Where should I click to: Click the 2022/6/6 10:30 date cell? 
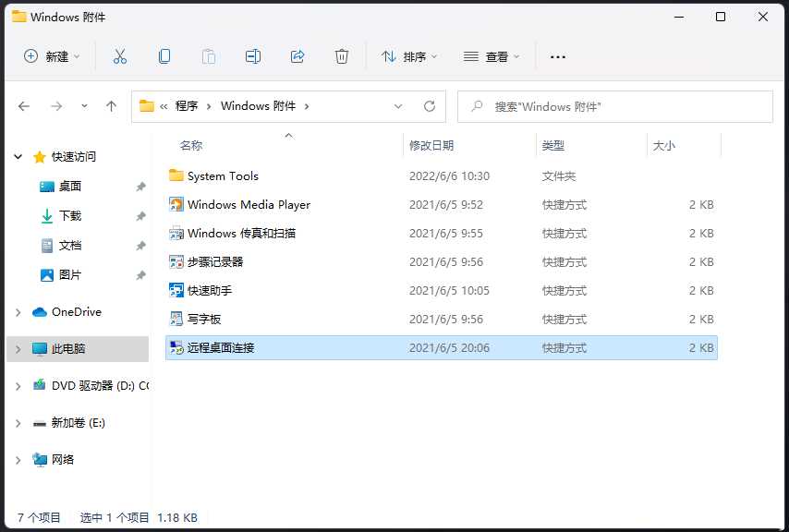pos(449,176)
